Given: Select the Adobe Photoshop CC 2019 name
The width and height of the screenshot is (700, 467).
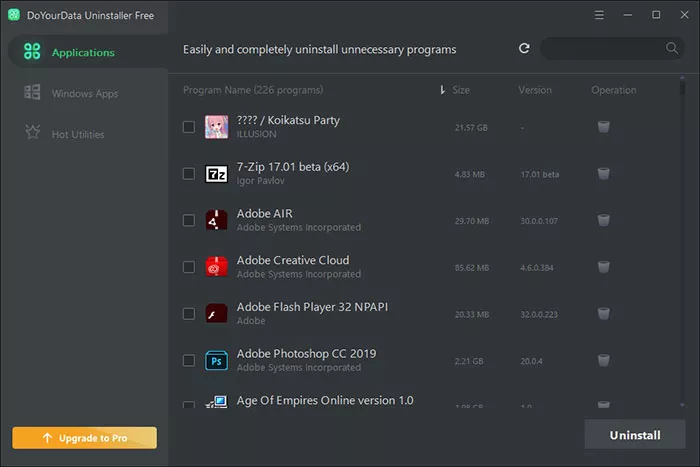Looking at the screenshot, I should pyautogui.click(x=306, y=354).
